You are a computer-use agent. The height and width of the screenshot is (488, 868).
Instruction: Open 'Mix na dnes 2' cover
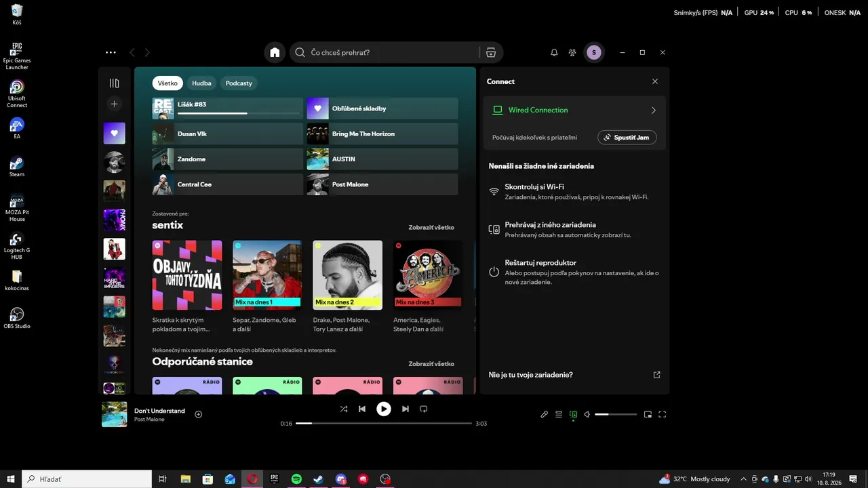click(347, 275)
